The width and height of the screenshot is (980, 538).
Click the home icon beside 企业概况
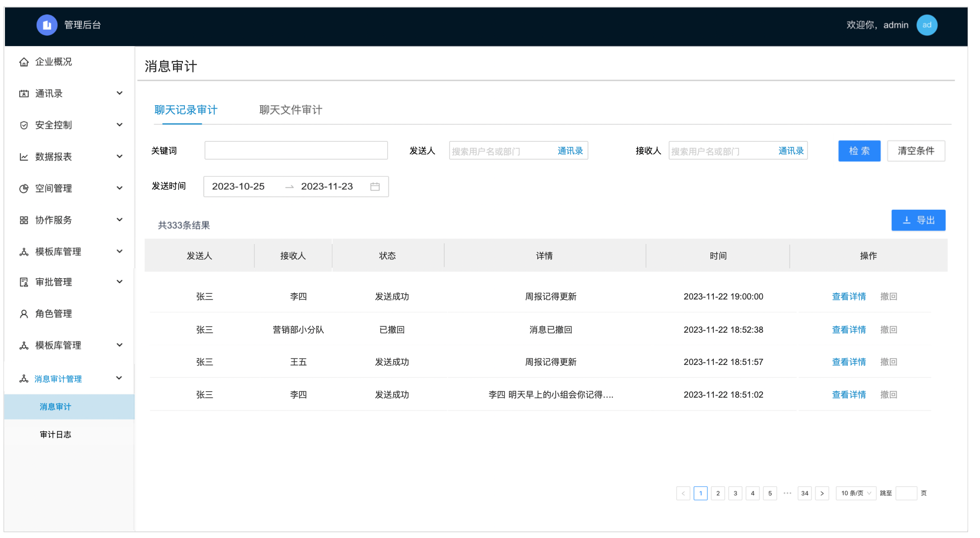pos(24,62)
